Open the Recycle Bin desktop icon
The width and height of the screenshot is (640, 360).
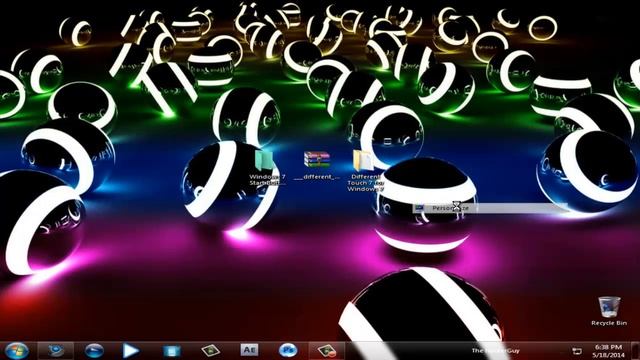tap(609, 311)
